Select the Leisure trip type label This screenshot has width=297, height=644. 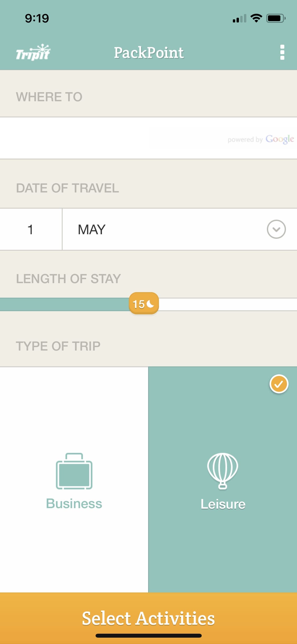[x=223, y=504]
